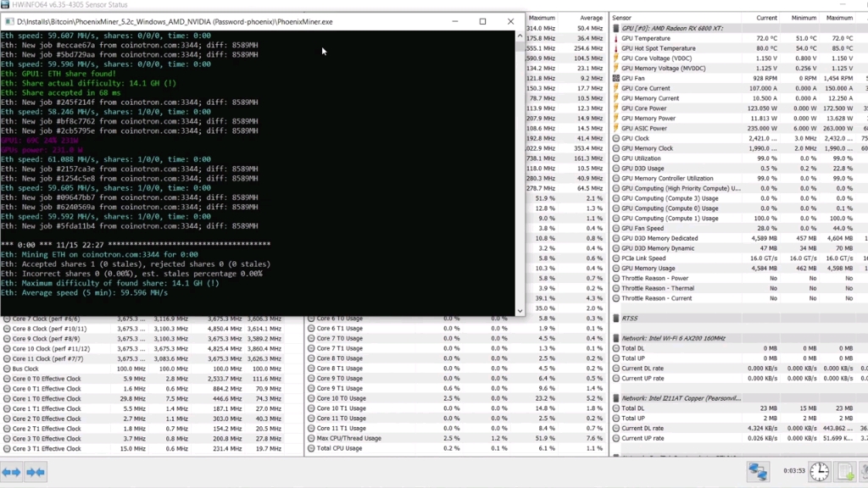
Task: Click the round icon beside Bus Clock
Action: coord(7,369)
